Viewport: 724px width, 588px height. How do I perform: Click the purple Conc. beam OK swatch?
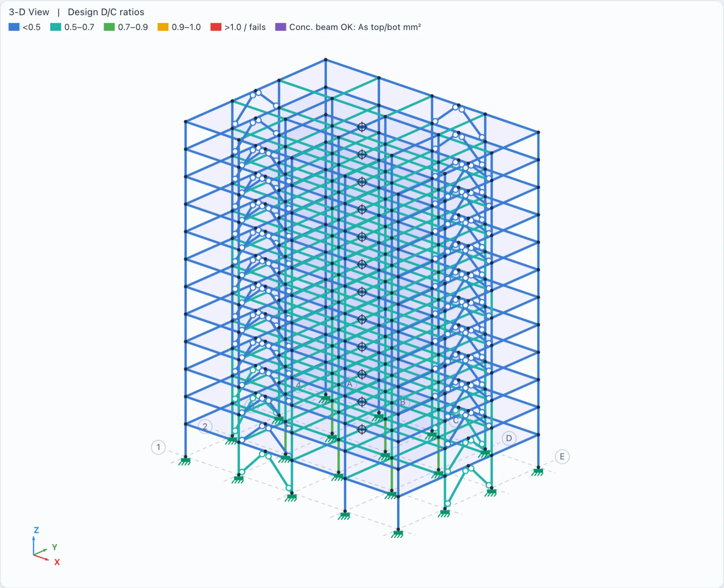click(281, 27)
